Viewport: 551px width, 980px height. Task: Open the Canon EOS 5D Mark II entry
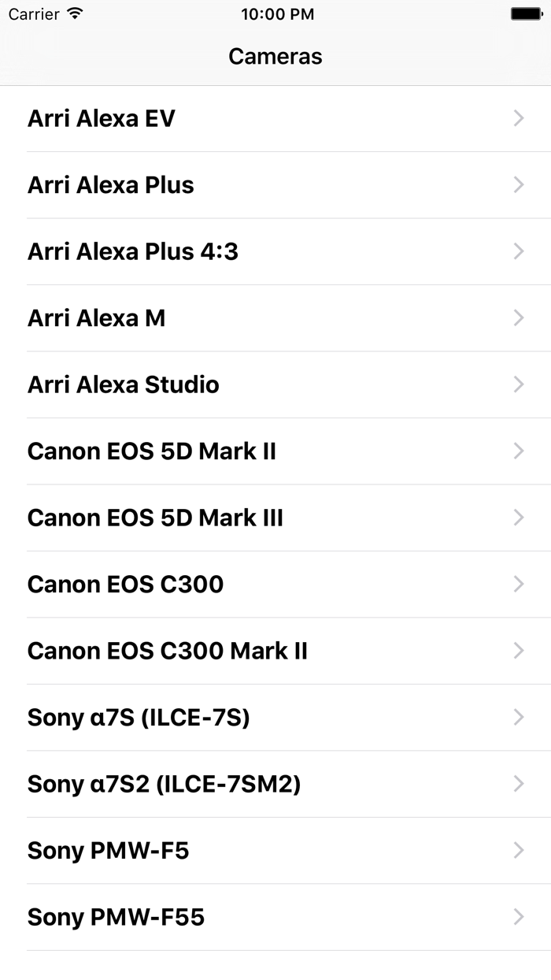point(151,451)
